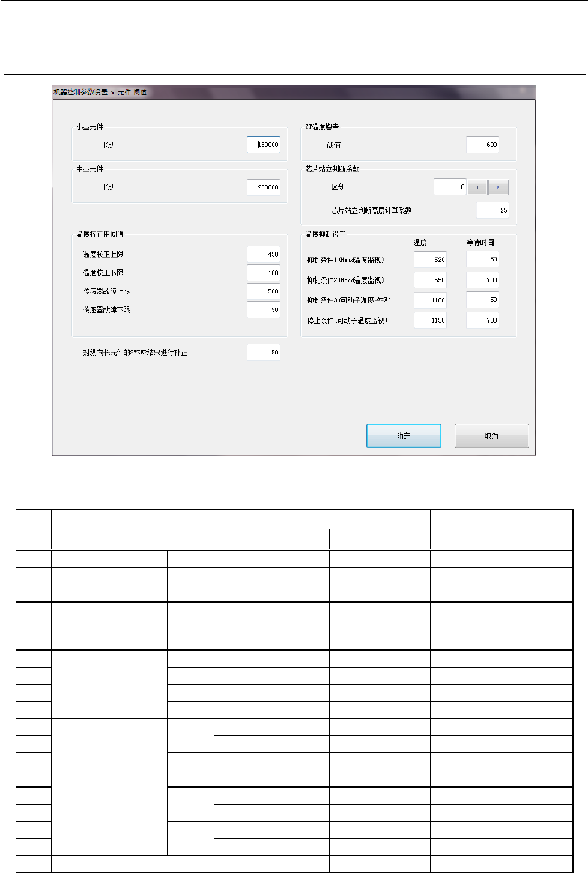The image size is (588, 873).
Task: Edit the SWEEP结果进行补正 value field
Action: click(x=264, y=353)
